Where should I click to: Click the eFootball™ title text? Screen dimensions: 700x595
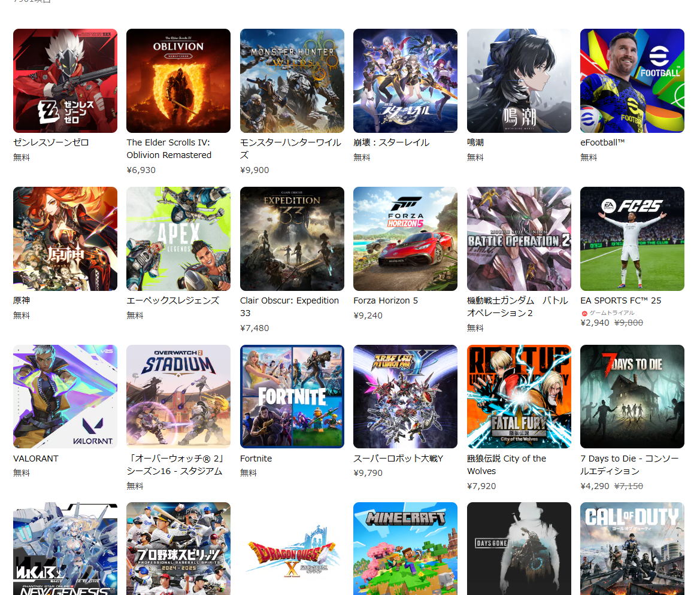[x=602, y=142]
